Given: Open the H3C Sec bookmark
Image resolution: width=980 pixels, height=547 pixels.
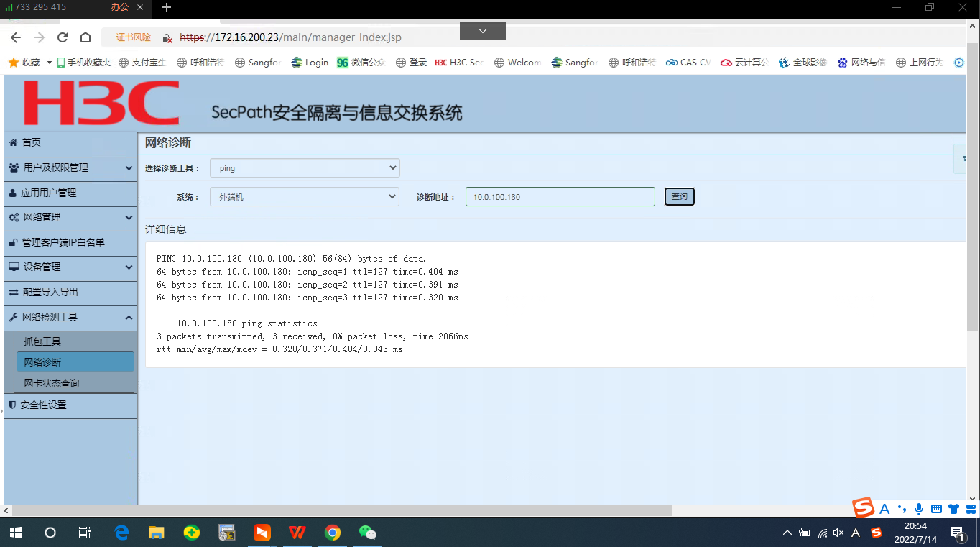Looking at the screenshot, I should tap(459, 63).
